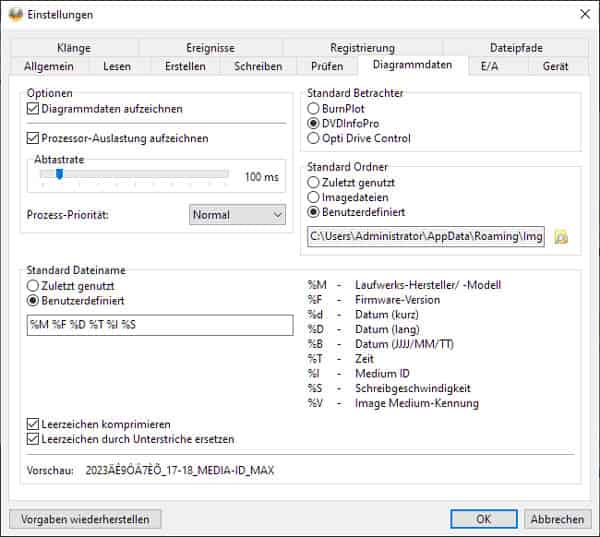Select BurnPlot as standard viewer
Viewport: 600px width, 537px height.
[x=314, y=108]
